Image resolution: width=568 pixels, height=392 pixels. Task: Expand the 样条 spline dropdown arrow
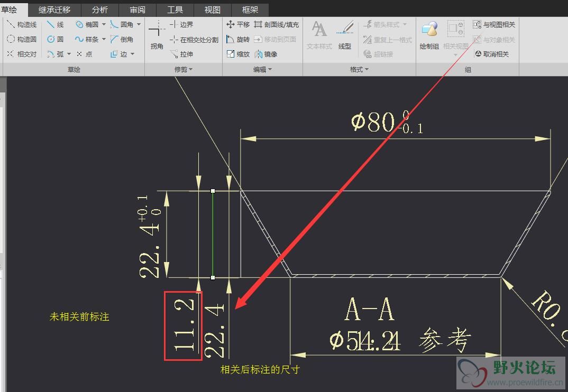click(104, 39)
